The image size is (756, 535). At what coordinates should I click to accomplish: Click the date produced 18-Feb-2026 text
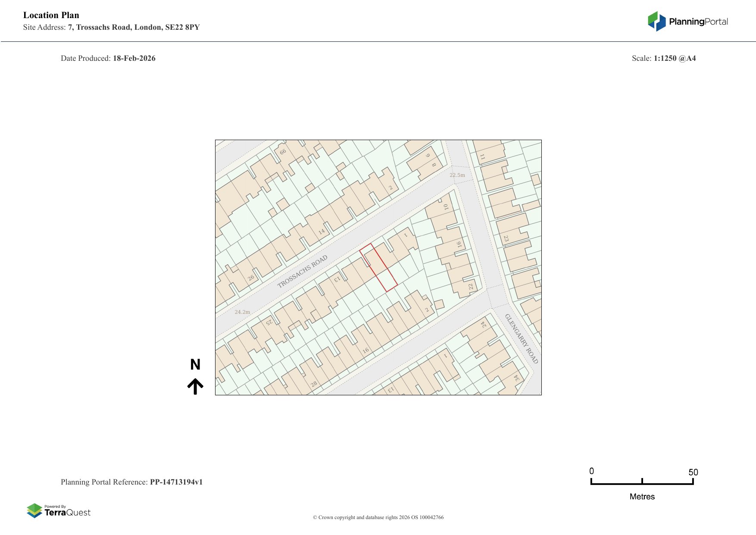pos(134,58)
